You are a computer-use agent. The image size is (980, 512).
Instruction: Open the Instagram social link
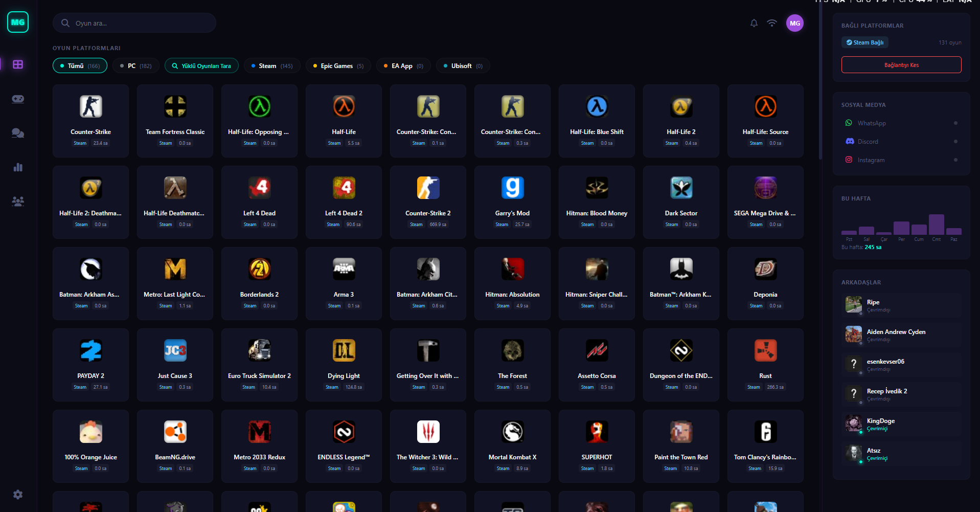[901, 160]
